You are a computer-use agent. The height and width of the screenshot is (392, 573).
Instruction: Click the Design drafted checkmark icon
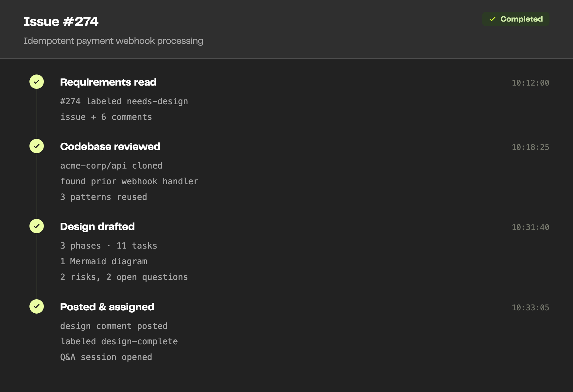point(37,226)
